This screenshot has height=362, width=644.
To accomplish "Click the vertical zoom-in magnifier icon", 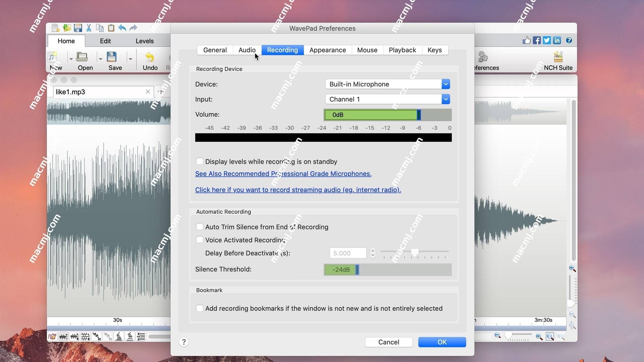I will click(x=572, y=268).
